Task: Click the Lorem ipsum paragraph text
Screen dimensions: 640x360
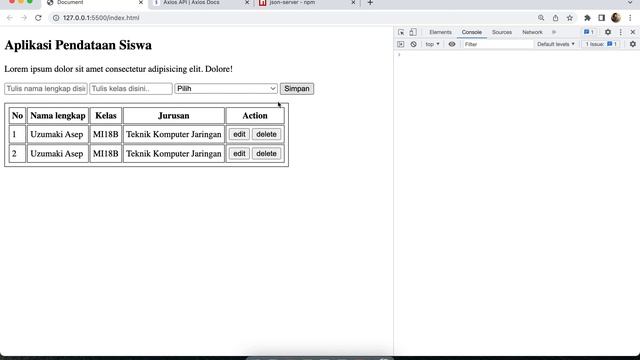Action: point(118,69)
